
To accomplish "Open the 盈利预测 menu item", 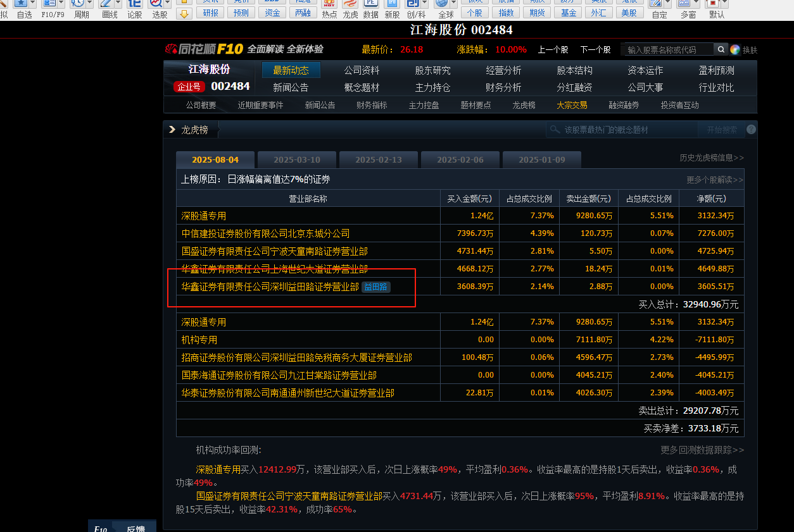I will [717, 70].
